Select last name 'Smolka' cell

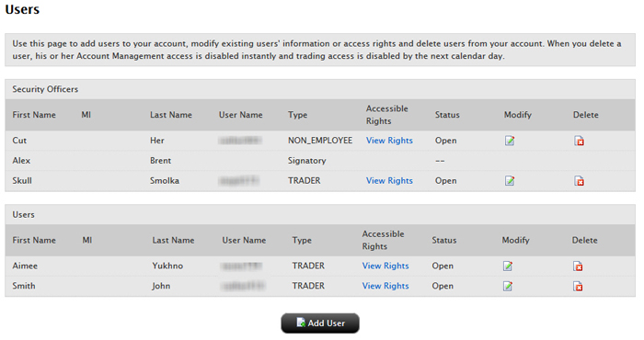[x=165, y=180]
